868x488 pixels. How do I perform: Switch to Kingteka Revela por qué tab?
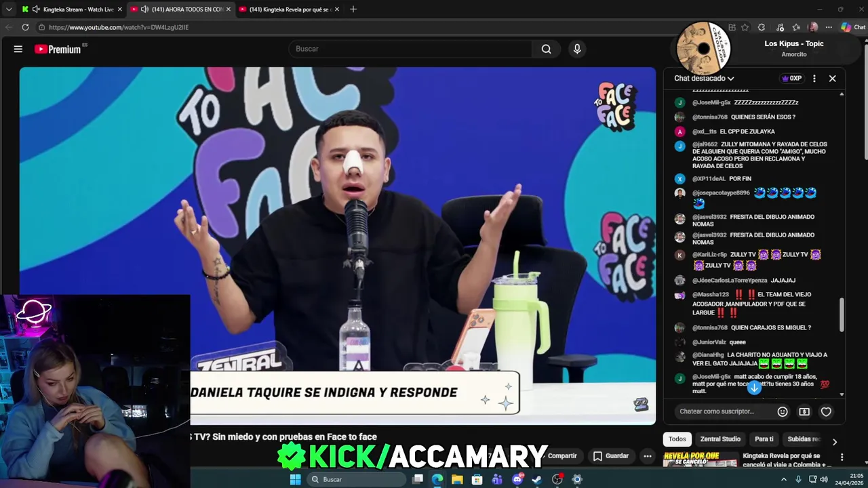[x=290, y=9]
